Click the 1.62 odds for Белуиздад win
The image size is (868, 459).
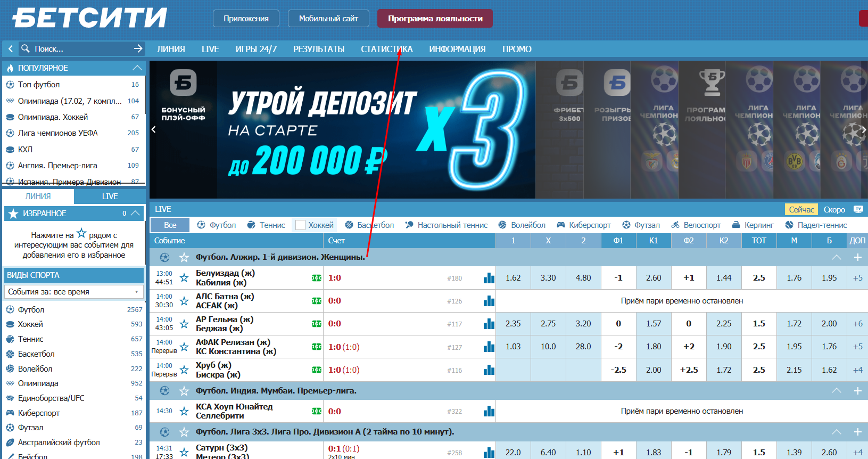point(513,278)
